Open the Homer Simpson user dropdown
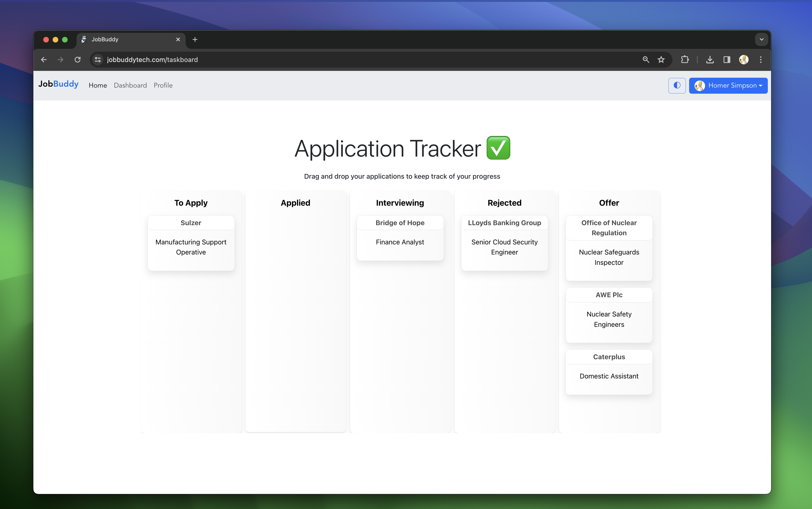Viewport: 812px width, 509px height. 728,85
